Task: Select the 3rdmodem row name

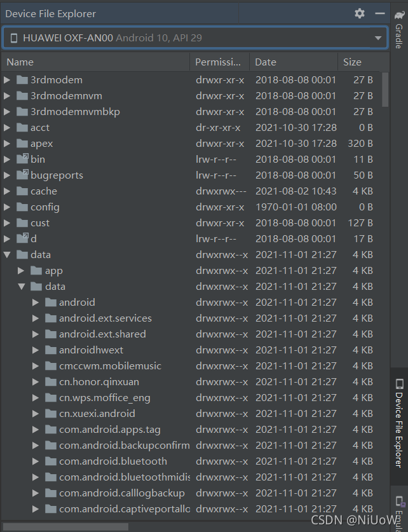Action: (x=57, y=80)
